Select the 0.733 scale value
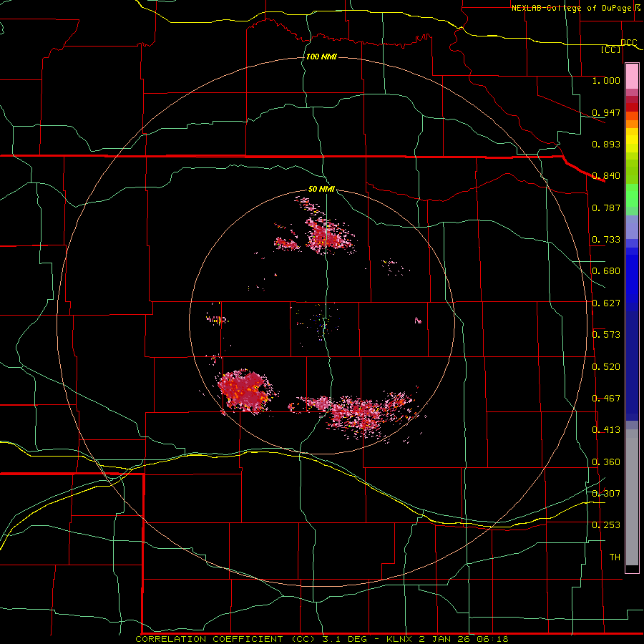This screenshot has height=644, width=644. click(x=606, y=240)
